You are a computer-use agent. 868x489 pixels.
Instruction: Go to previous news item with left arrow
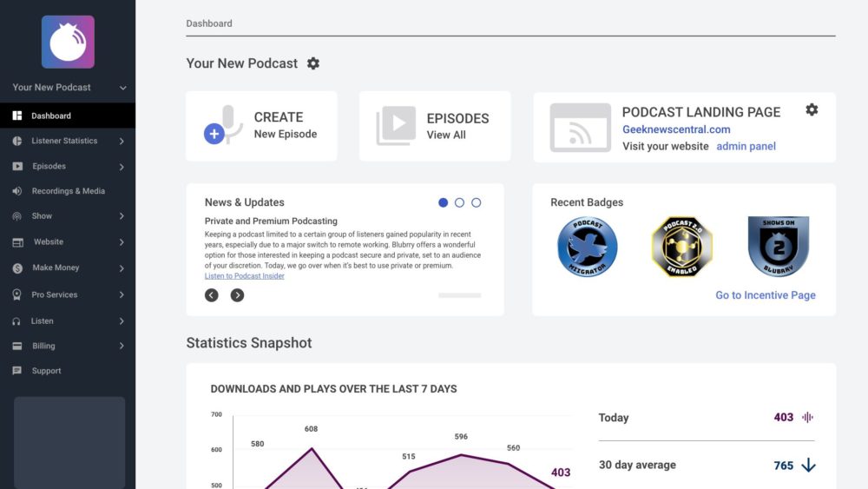212,295
